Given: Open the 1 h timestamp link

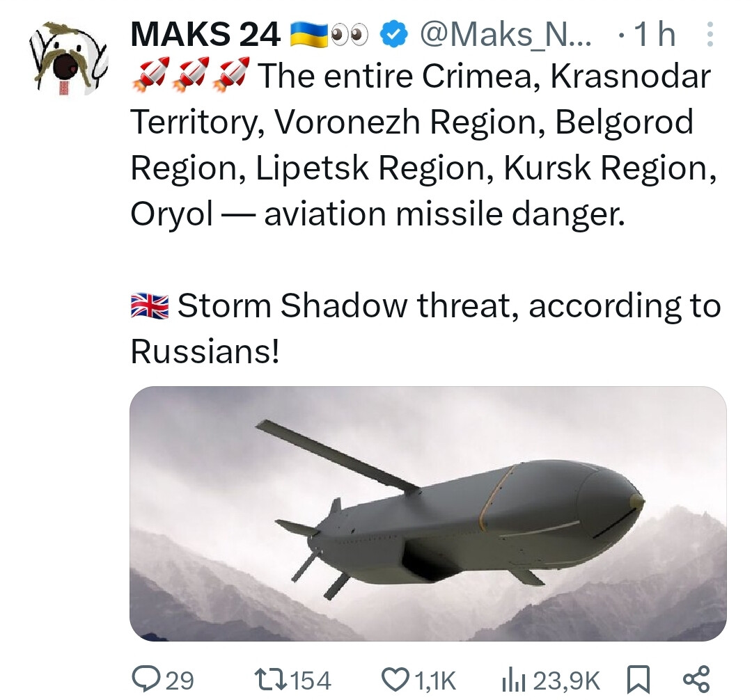Looking at the screenshot, I should point(655,35).
